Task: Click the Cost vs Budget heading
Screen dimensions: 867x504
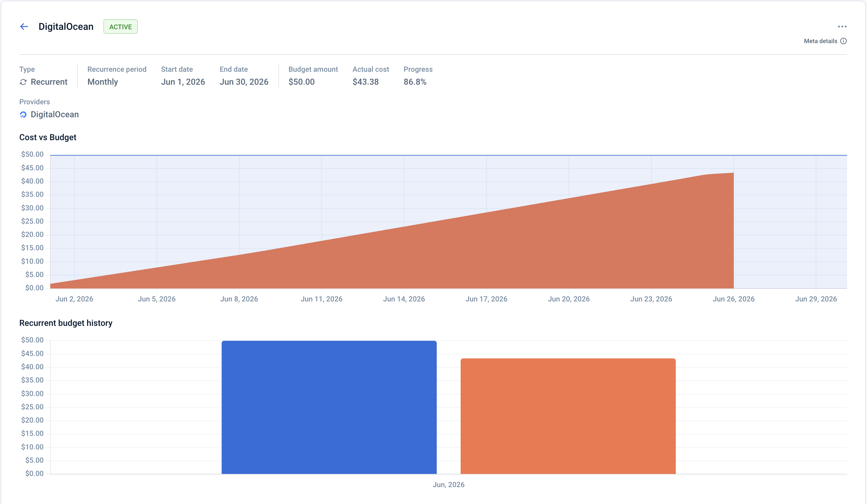Action: click(48, 137)
